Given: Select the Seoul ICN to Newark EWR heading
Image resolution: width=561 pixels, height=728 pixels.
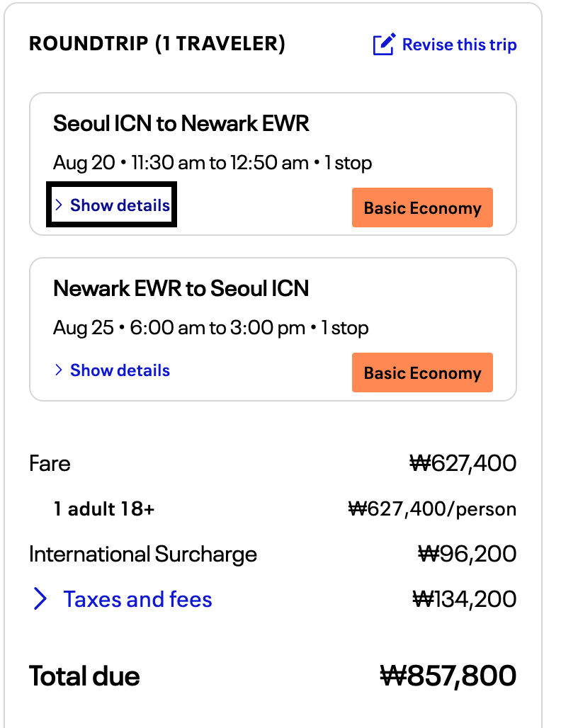Looking at the screenshot, I should pos(181,124).
